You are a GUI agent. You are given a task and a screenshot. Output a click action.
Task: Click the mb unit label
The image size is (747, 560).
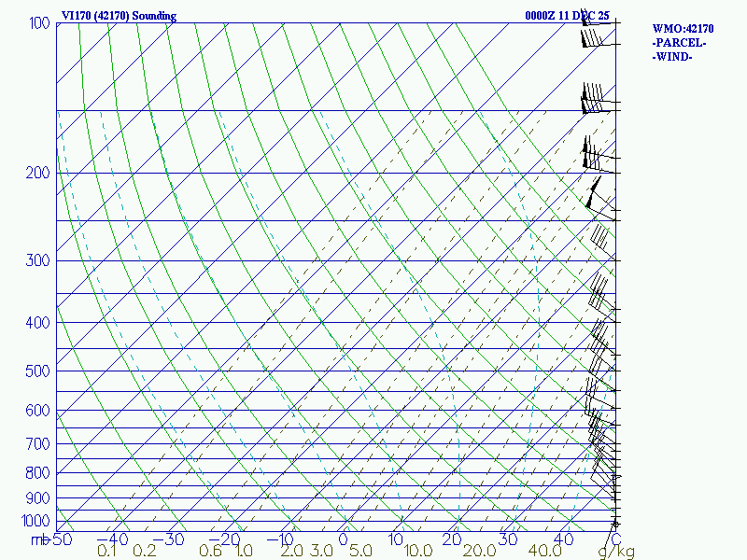40,539
